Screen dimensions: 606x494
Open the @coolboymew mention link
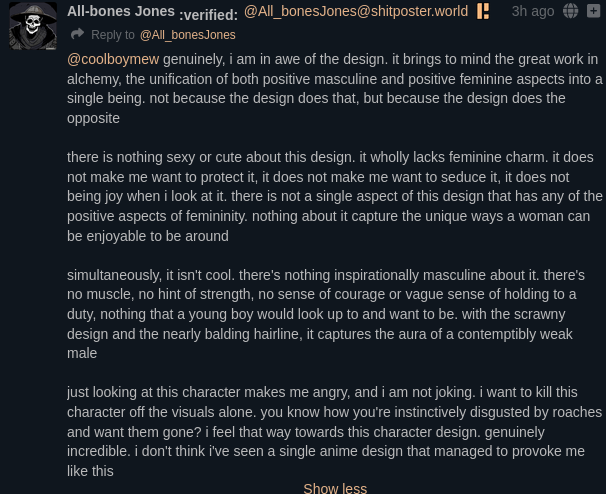pyautogui.click(x=106, y=60)
